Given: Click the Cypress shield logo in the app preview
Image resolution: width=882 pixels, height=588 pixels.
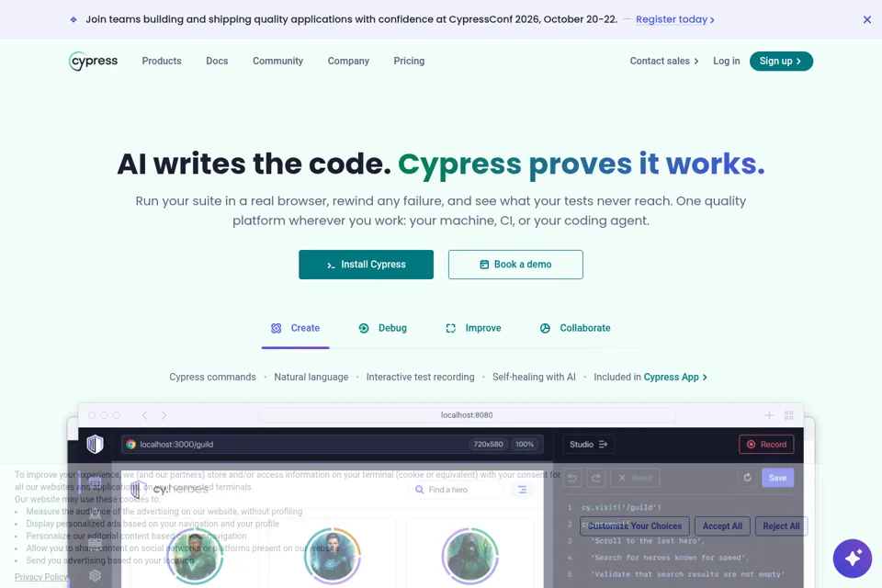Looking at the screenshot, I should coord(95,444).
